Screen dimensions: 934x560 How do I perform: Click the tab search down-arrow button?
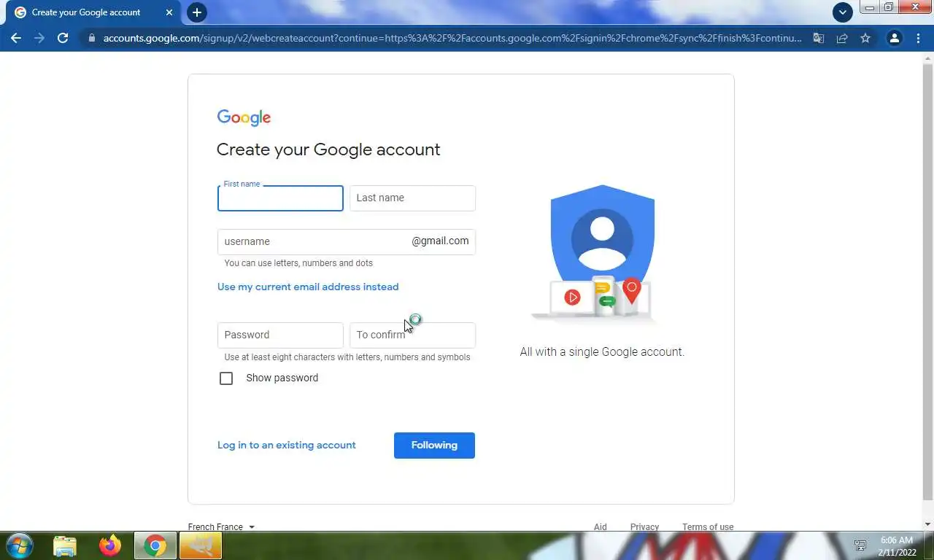point(843,12)
